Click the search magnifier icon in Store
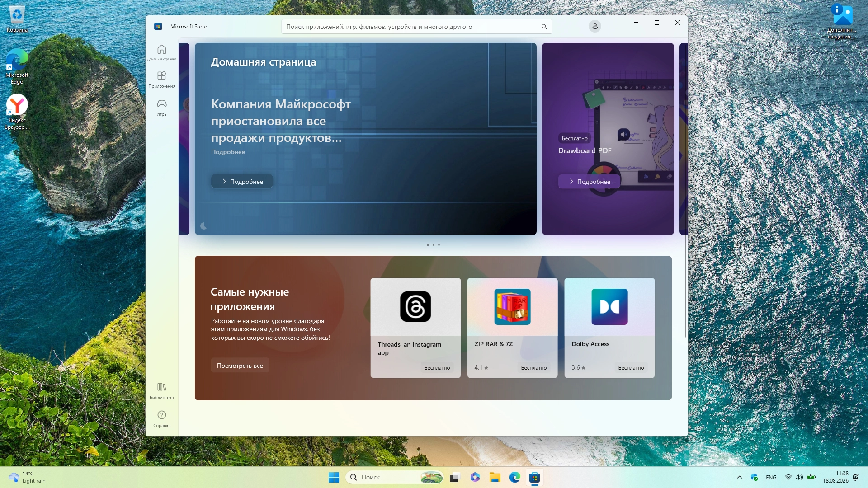The width and height of the screenshot is (868, 488). [x=544, y=27]
